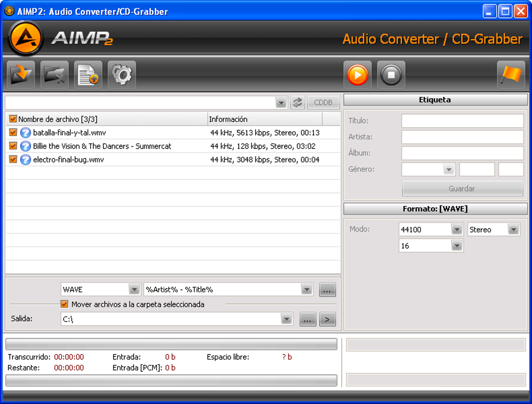Minimize the AIMP2 window
532x404 pixels.
[489, 11]
